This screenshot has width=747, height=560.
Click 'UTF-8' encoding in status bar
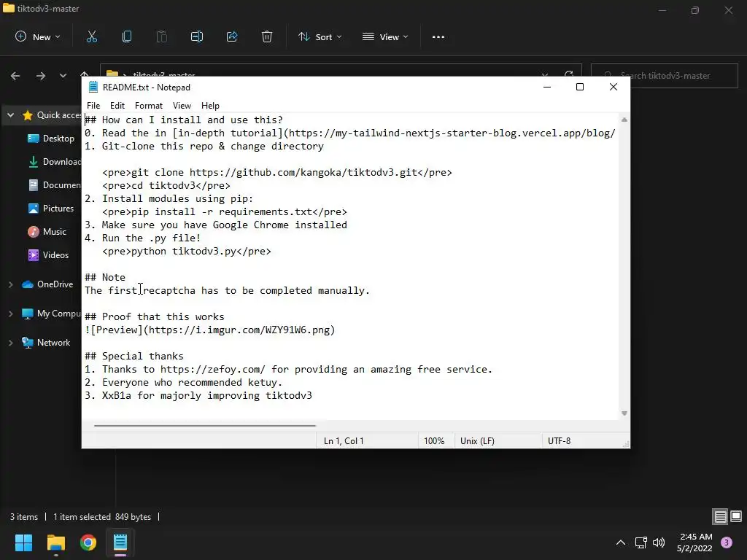[560, 441]
